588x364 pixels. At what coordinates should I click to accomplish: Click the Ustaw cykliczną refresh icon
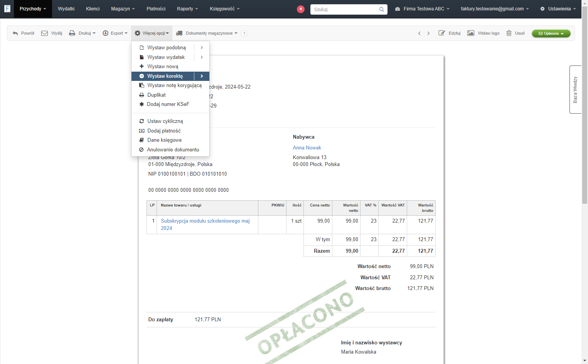(x=142, y=121)
